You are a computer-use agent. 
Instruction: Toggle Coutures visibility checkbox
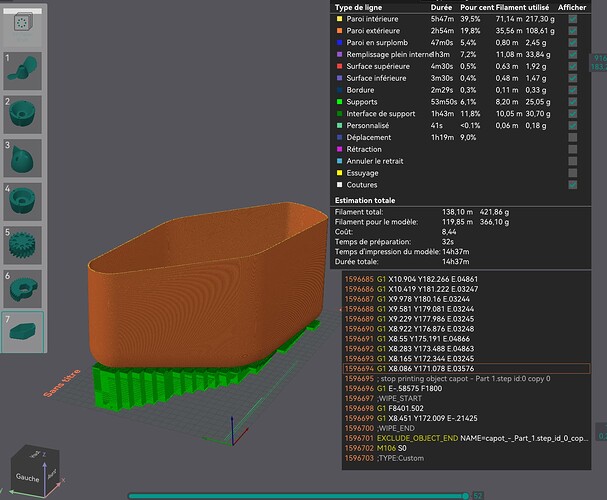573,185
